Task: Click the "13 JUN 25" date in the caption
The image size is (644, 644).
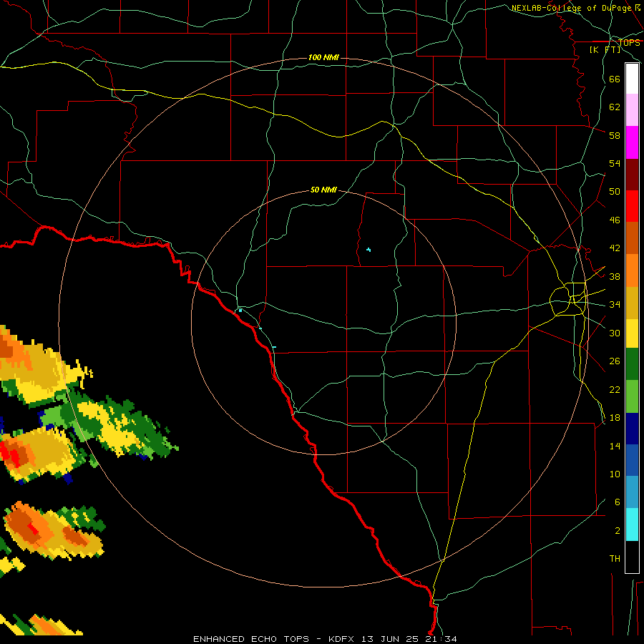Action: pyautogui.click(x=390, y=639)
